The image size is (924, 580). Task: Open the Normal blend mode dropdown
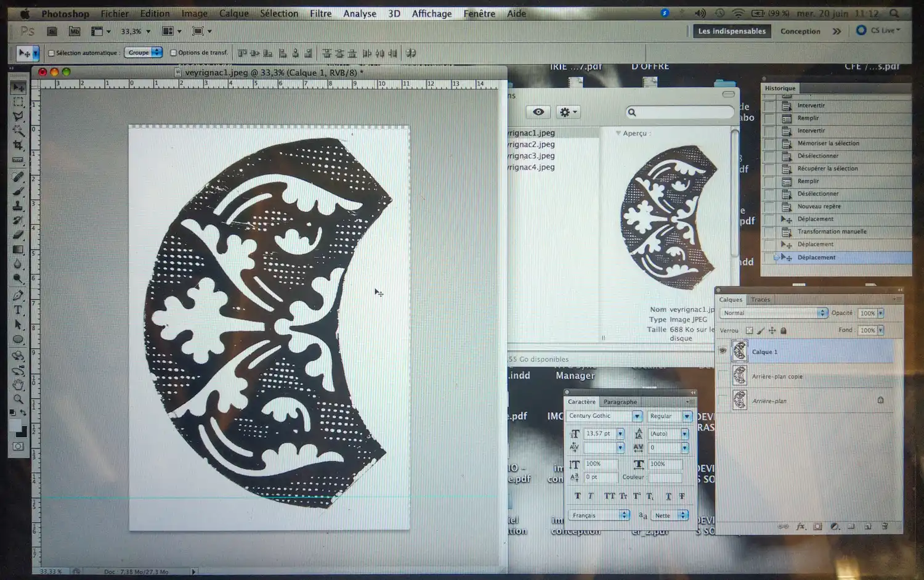774,313
